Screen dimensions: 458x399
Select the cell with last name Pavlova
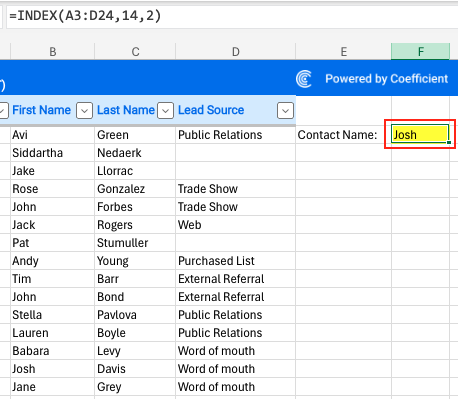click(135, 315)
